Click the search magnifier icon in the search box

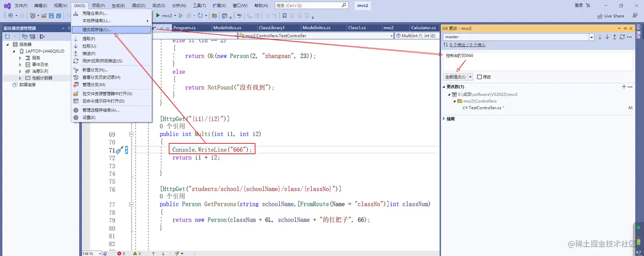coord(344,6)
